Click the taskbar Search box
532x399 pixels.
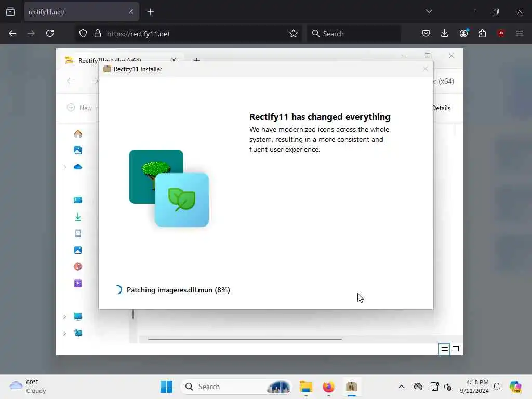pyautogui.click(x=237, y=387)
